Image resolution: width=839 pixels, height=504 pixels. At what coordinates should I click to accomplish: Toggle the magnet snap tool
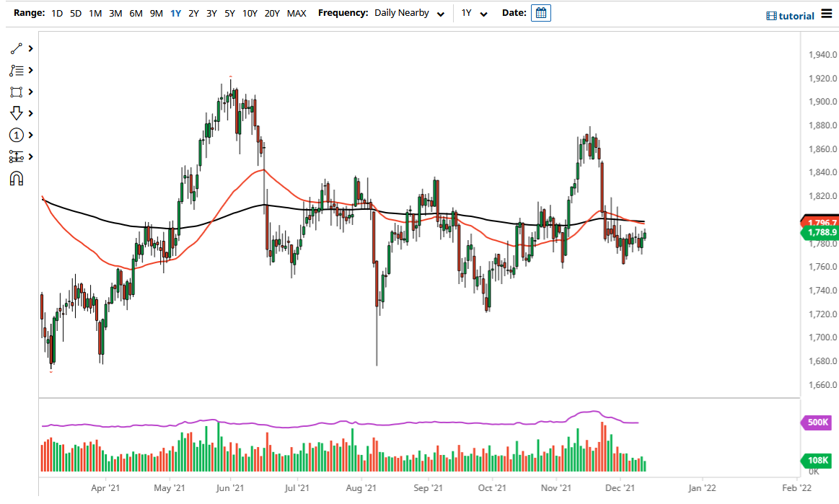16,179
